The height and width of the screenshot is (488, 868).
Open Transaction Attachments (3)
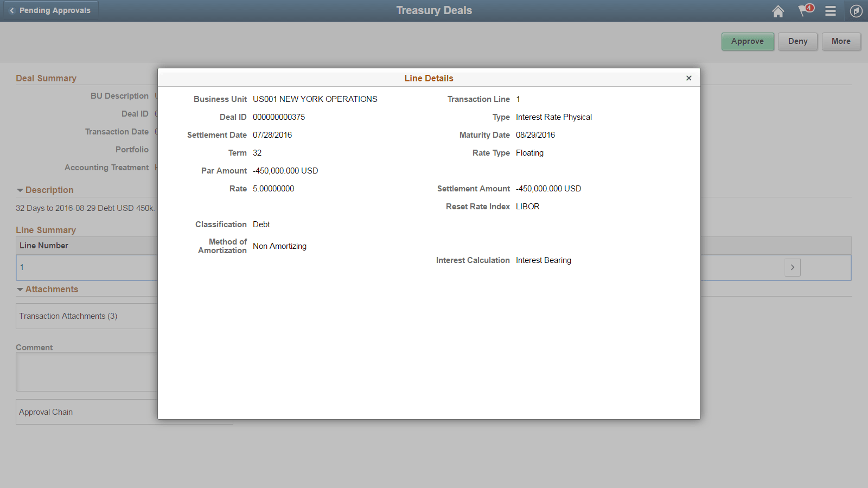(67, 316)
